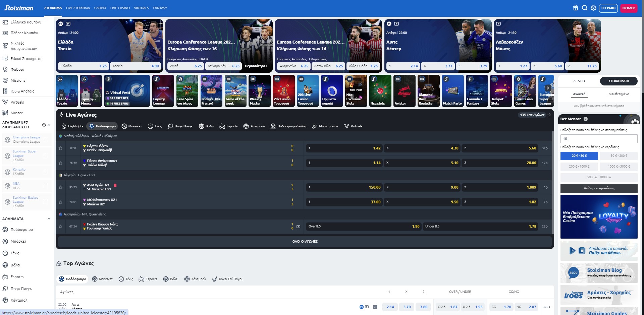Tick the Champions League checkbox
Viewport: 644px width, 315px height.
coord(45,140)
